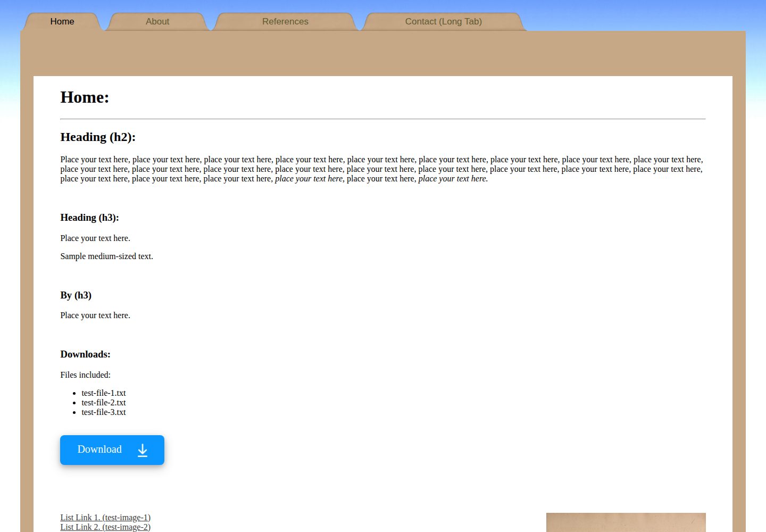Click the download arrow icon
This screenshot has width=766, height=532.
coord(143,450)
